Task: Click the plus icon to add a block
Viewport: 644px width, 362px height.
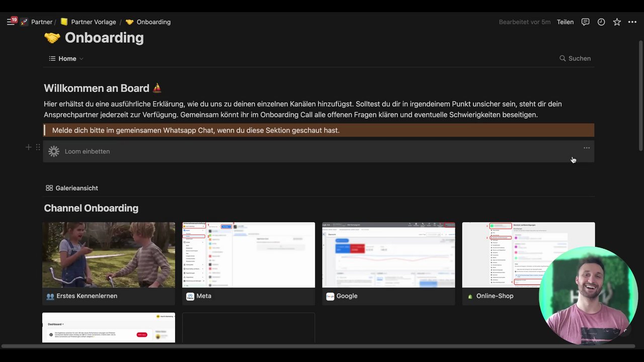Action: tap(29, 147)
